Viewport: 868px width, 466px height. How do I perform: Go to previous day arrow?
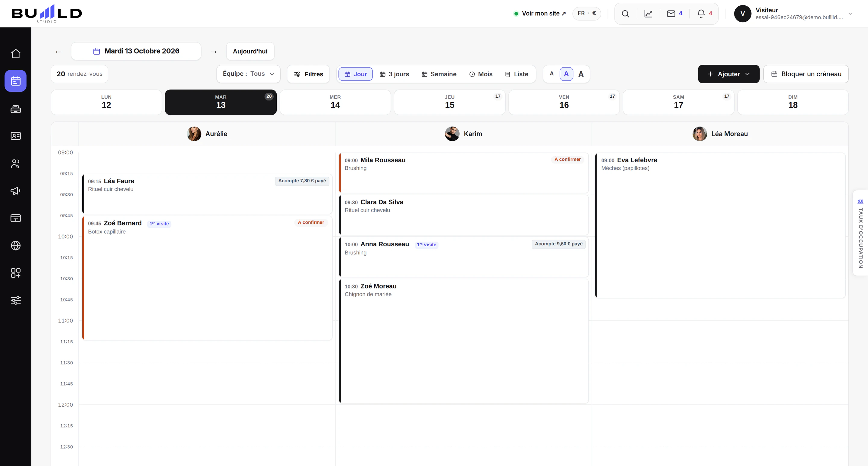[x=58, y=52]
